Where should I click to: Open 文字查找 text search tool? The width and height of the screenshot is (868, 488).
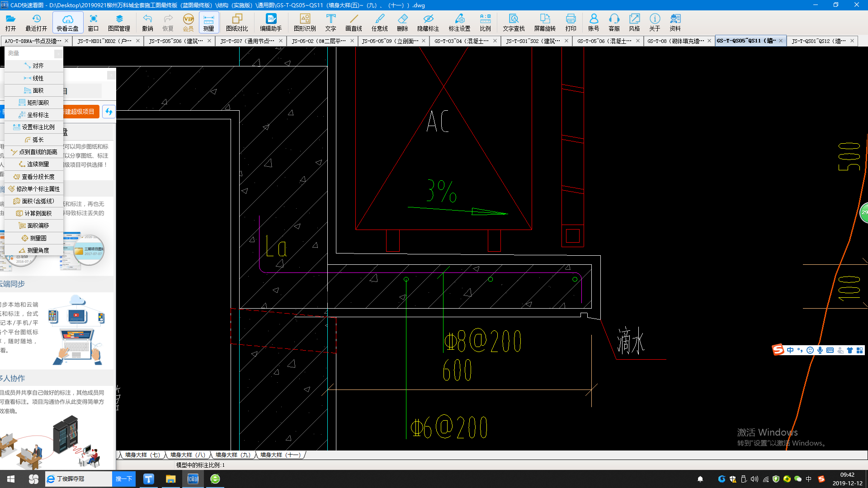point(514,22)
